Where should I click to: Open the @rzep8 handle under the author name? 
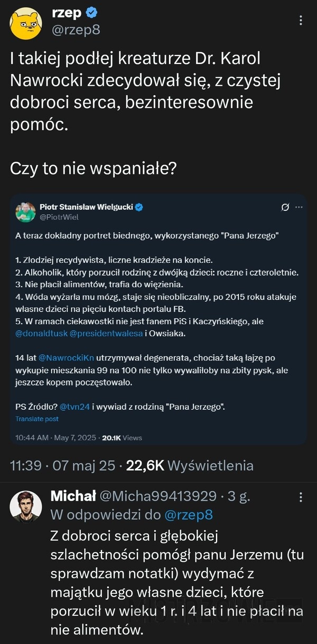[x=76, y=30]
